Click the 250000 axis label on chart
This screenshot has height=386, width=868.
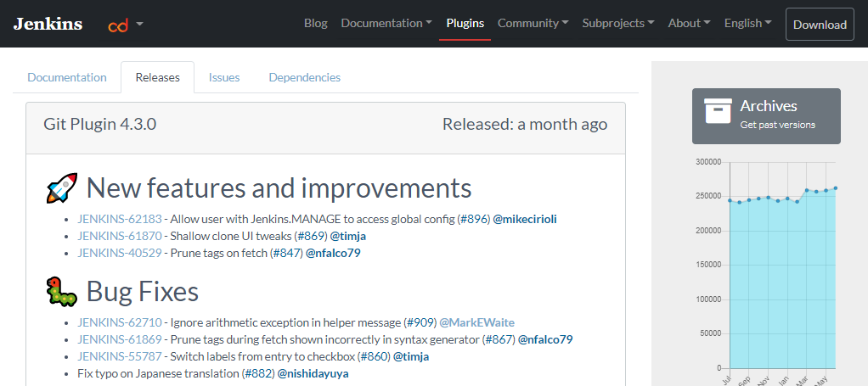click(708, 196)
